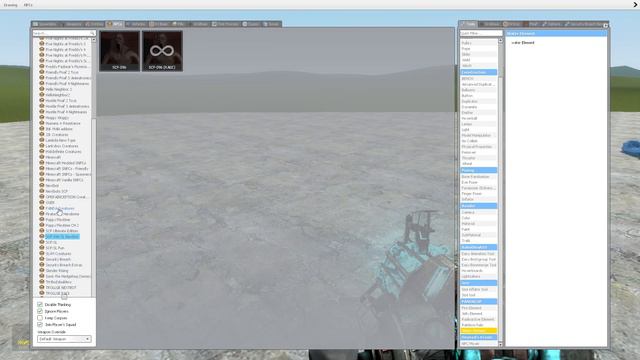This screenshot has width=640, height=360.
Task: Collapse the Construction tool category header
Action: (x=478, y=72)
